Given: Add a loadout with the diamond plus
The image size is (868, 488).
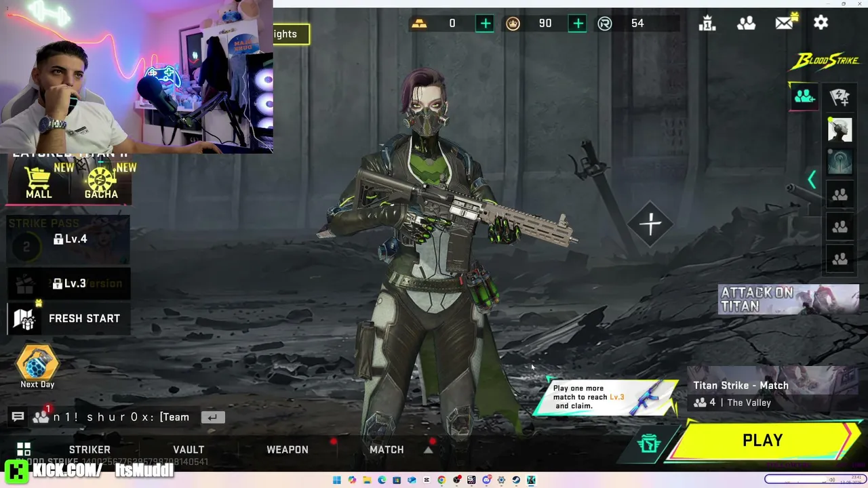Looking at the screenshot, I should point(650,224).
